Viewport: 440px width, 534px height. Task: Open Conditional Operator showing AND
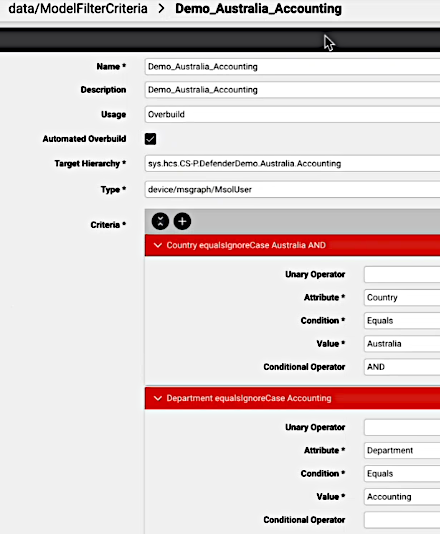(x=402, y=367)
